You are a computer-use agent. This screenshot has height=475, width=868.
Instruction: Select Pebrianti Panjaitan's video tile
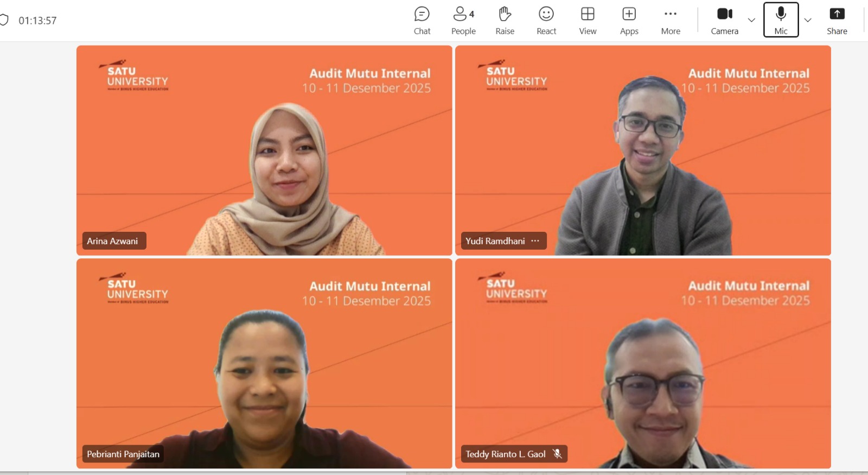[x=264, y=363]
